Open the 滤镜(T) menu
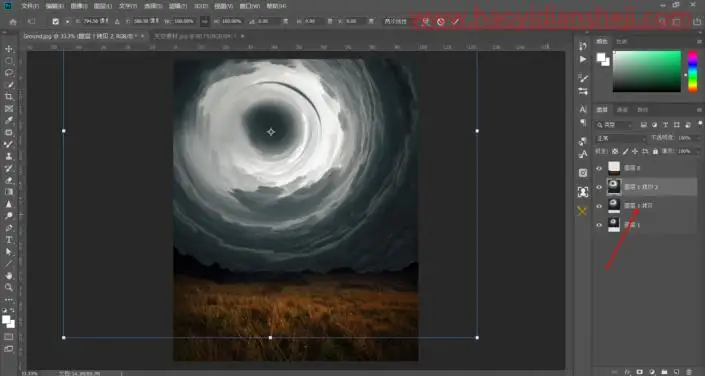The height and width of the screenshot is (376, 705). pyautogui.click(x=177, y=6)
